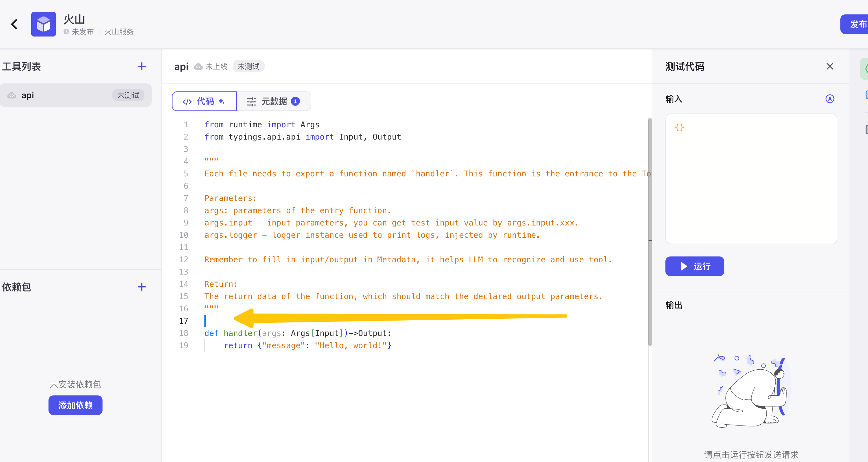Click the 运行 run button
868x462 pixels.
695,266
